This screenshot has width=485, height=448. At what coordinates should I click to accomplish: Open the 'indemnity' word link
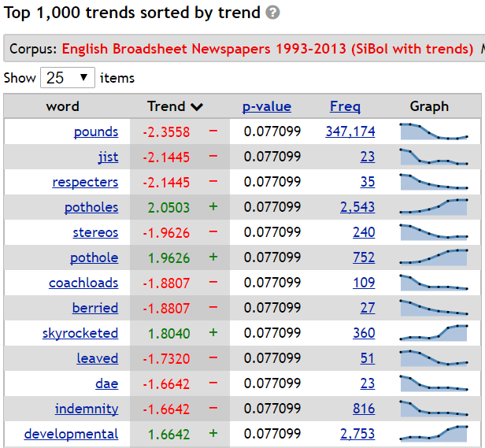coord(87,409)
